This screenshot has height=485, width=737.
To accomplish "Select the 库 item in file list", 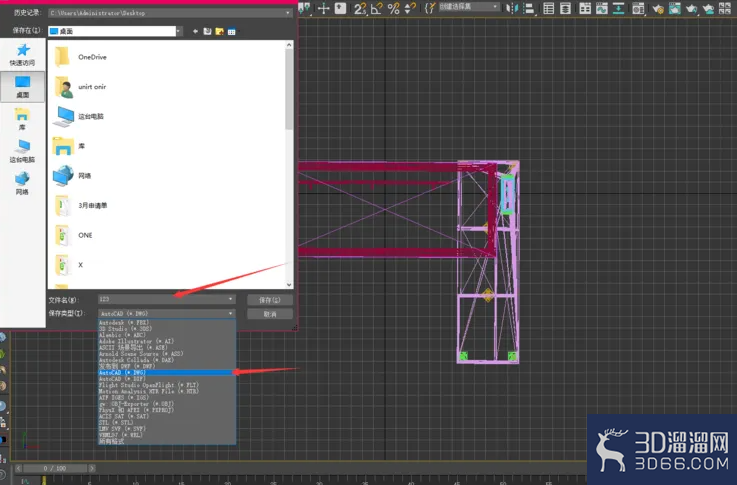I will 69,146.
